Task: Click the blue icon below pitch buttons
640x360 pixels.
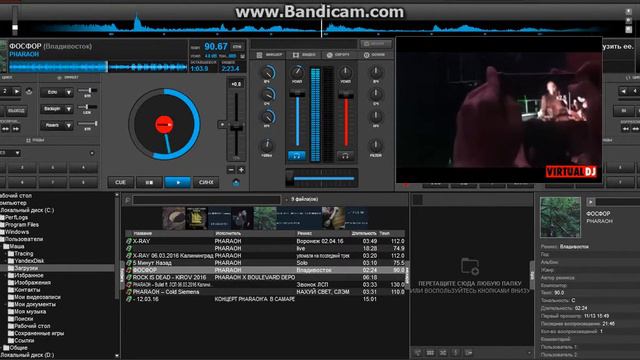Action: click(236, 183)
